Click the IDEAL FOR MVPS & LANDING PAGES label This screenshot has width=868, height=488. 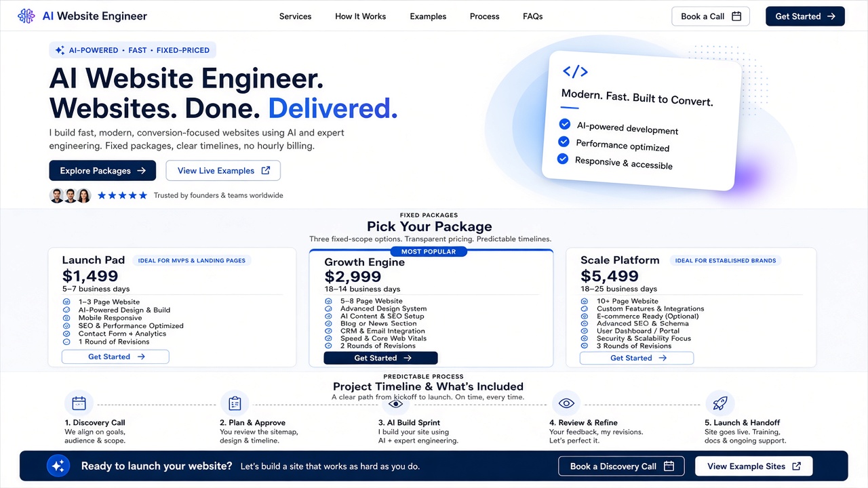[192, 260]
